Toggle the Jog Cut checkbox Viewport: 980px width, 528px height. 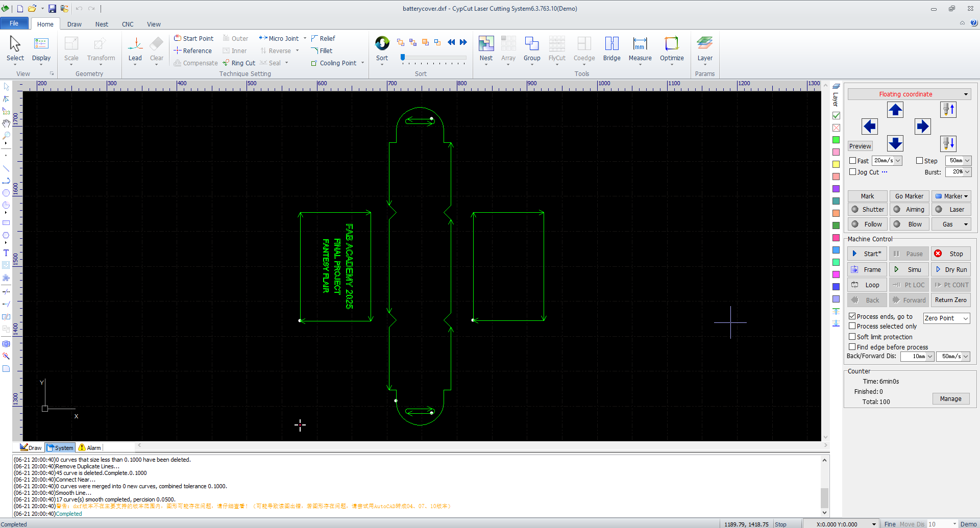point(852,172)
